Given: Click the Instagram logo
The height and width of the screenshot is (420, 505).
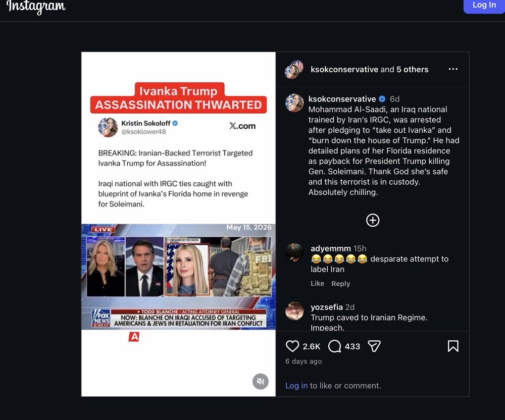Looking at the screenshot, I should [36, 6].
